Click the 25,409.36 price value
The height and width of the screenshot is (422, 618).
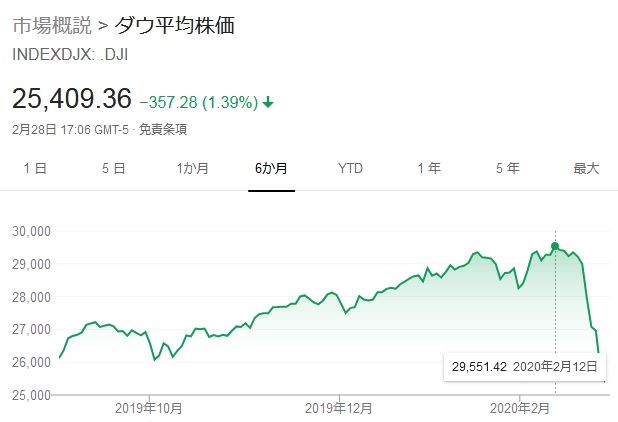(x=72, y=99)
